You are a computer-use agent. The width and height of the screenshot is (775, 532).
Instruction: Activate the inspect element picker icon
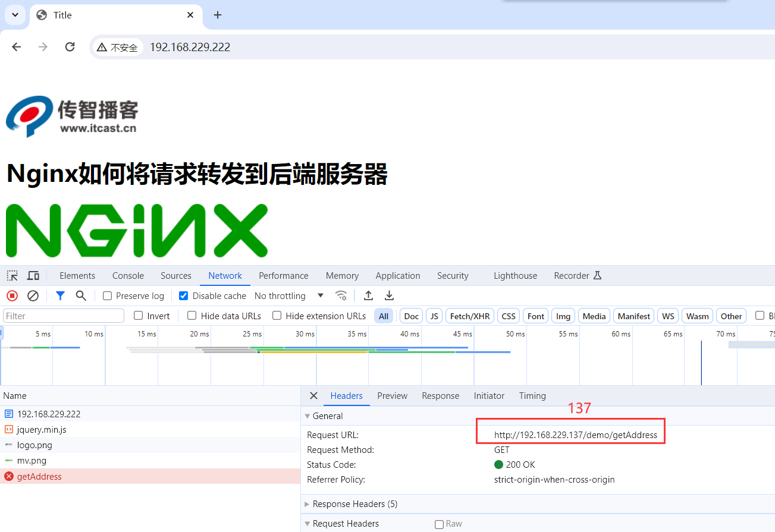click(12, 276)
